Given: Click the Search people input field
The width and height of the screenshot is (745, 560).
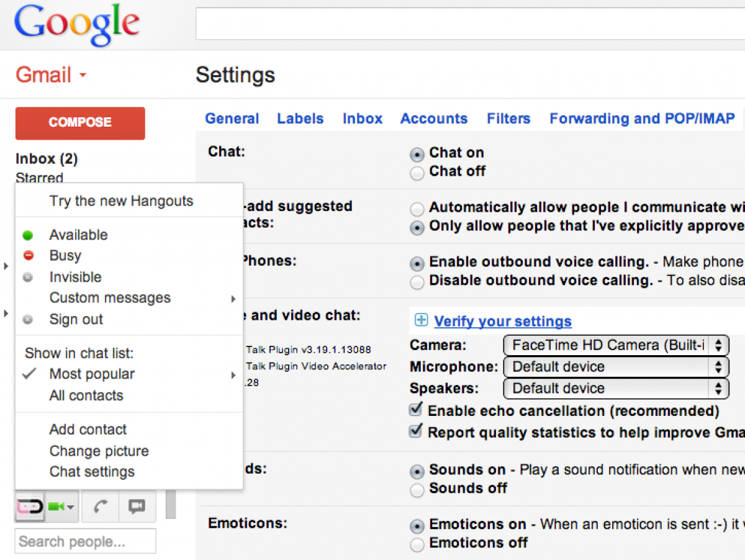Looking at the screenshot, I should [x=85, y=541].
